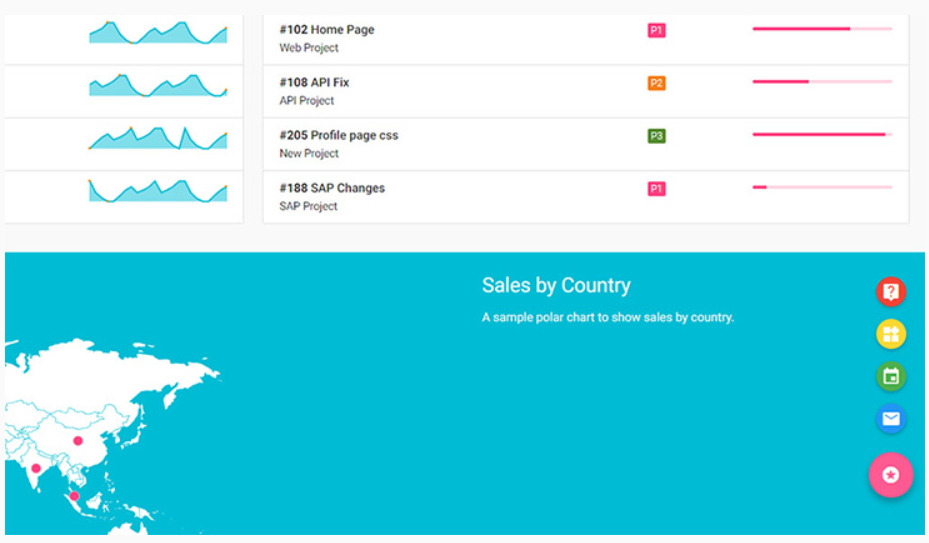Click the green calendar floating button
This screenshot has width=929, height=543.
[x=890, y=377]
